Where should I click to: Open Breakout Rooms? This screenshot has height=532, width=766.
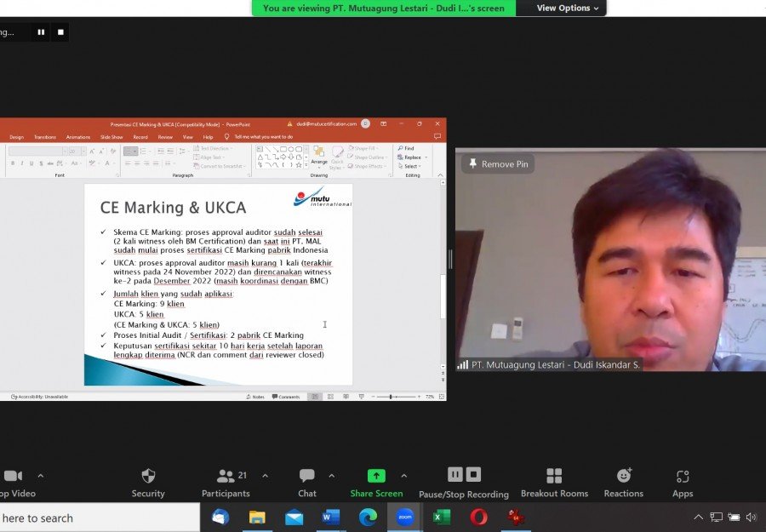pyautogui.click(x=554, y=483)
